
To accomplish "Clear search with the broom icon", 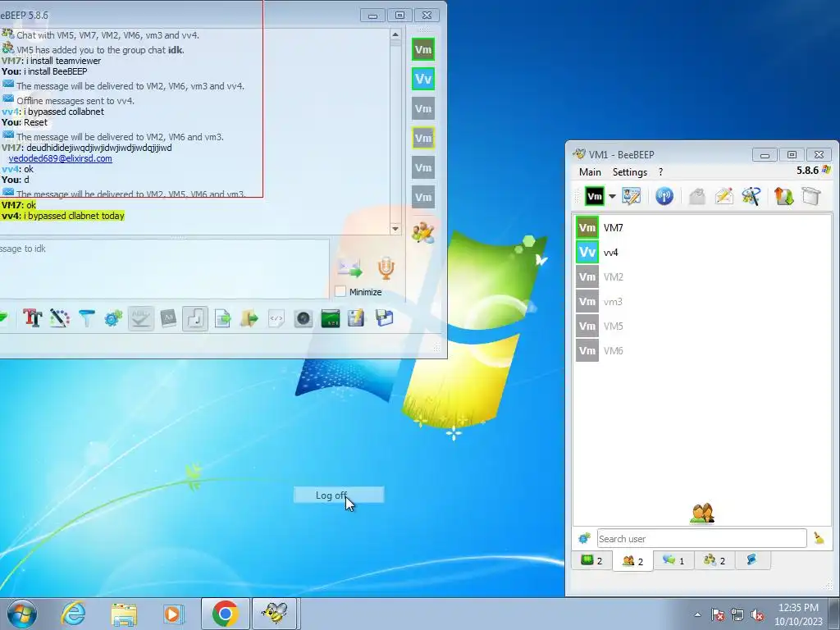I will coord(819,538).
